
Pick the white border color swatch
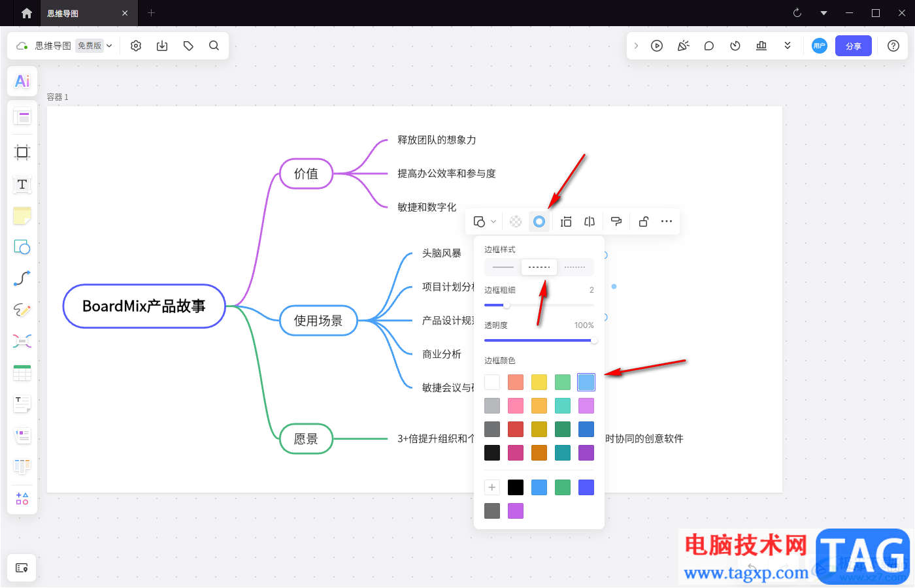[492, 382]
